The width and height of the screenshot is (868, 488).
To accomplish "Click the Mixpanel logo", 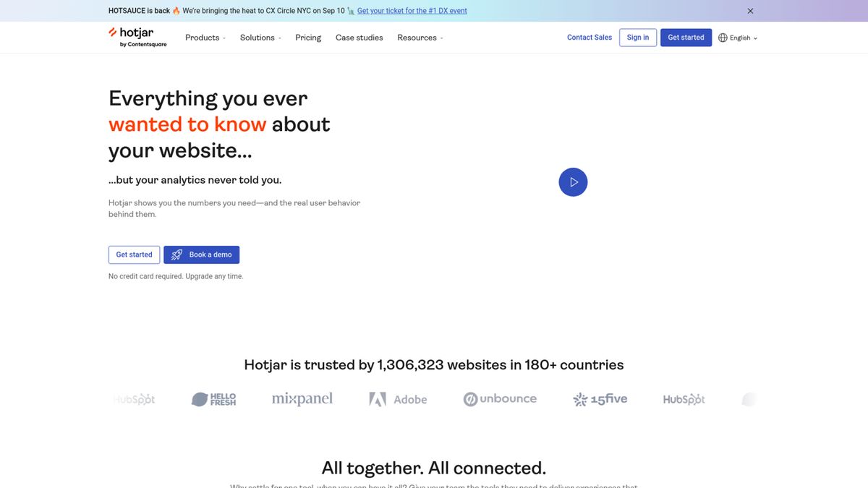I will coord(302,398).
